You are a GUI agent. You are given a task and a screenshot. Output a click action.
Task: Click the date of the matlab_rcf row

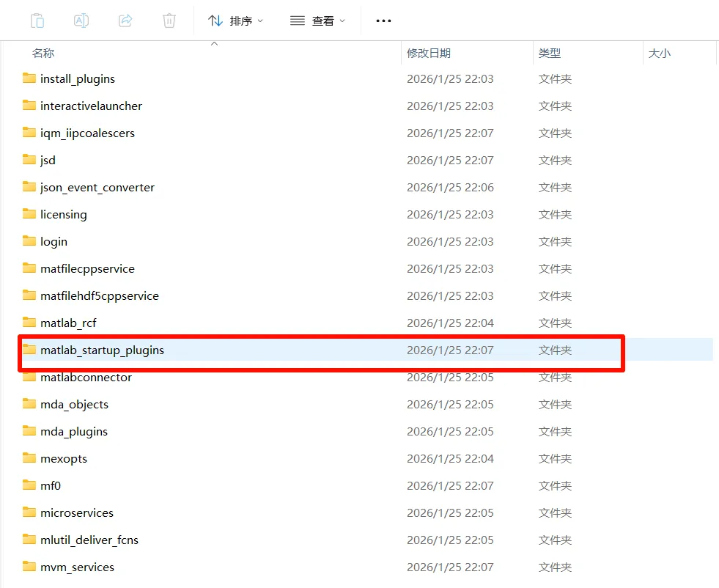(450, 323)
